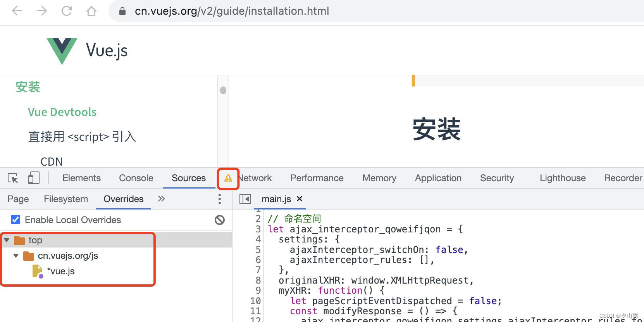This screenshot has width=644, height=322.
Task: Show more Sources navigator tabs chevron
Action: click(x=162, y=199)
